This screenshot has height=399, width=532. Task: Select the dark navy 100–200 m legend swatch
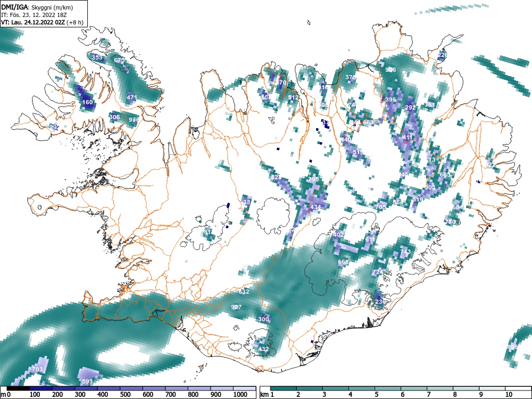pos(41,388)
